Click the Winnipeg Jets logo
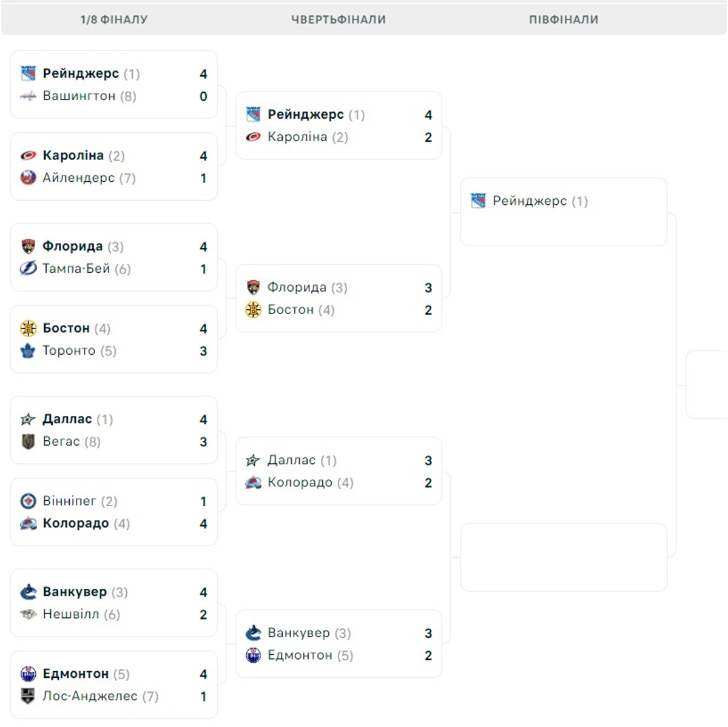Image resolution: width=728 pixels, height=727 pixels. click(x=28, y=501)
